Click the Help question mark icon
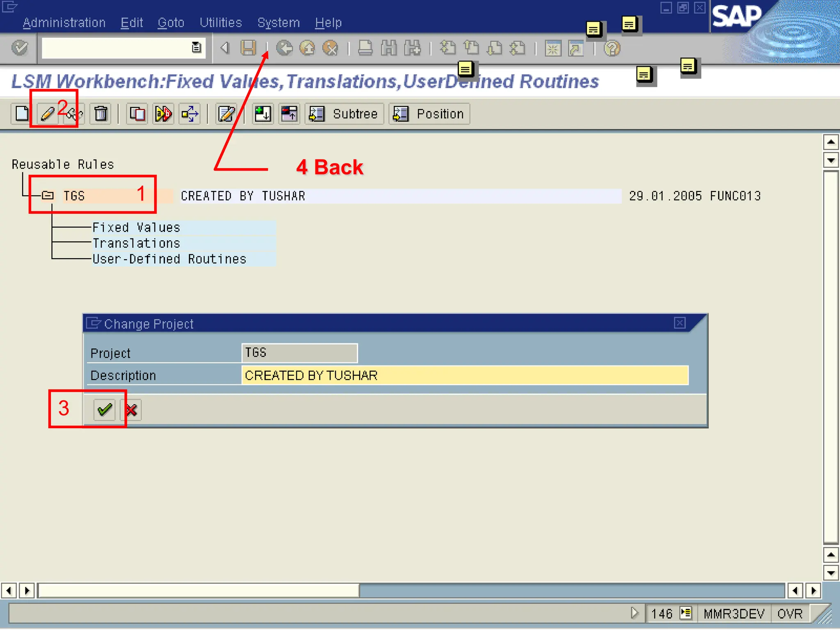The width and height of the screenshot is (840, 630). pyautogui.click(x=612, y=49)
